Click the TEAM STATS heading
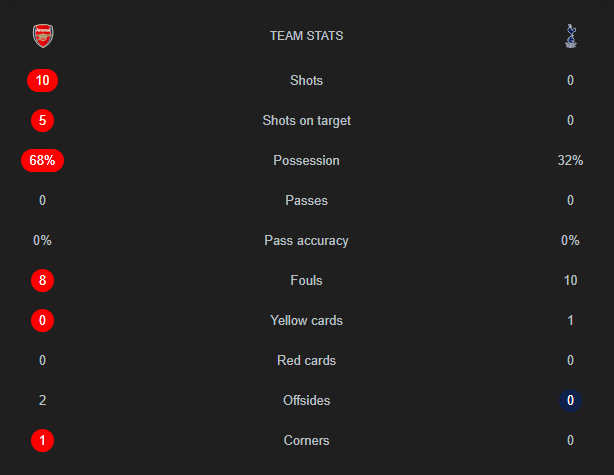This screenshot has width=614, height=475. 306,36
